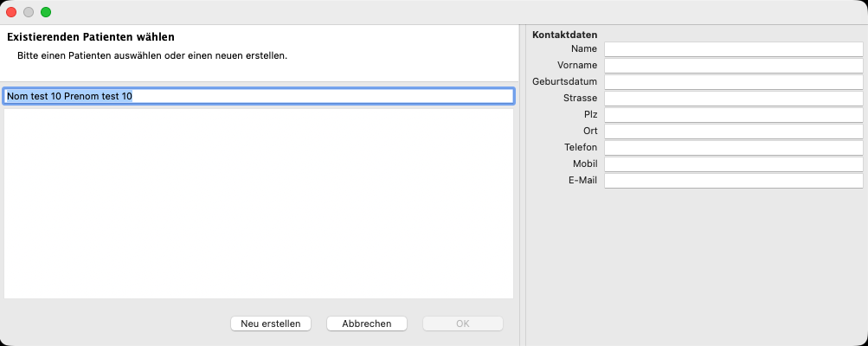
Task: Click the E-Mail input field
Action: click(733, 181)
